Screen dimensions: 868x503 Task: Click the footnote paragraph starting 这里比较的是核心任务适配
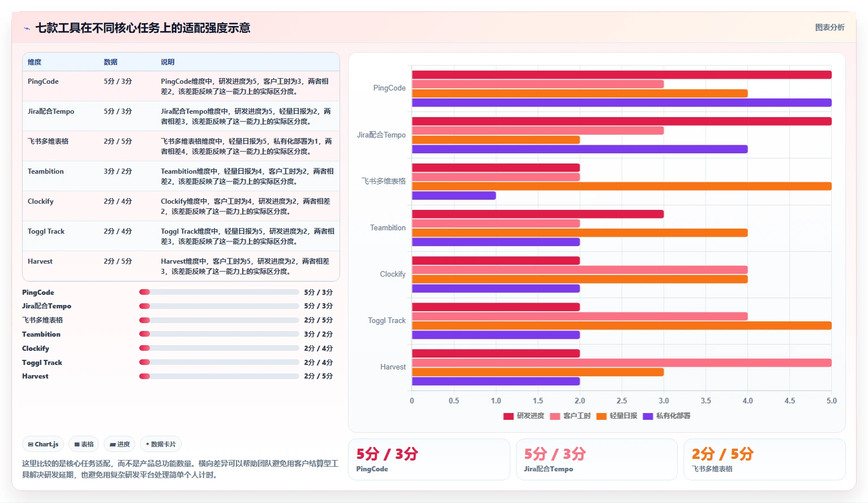click(180, 469)
